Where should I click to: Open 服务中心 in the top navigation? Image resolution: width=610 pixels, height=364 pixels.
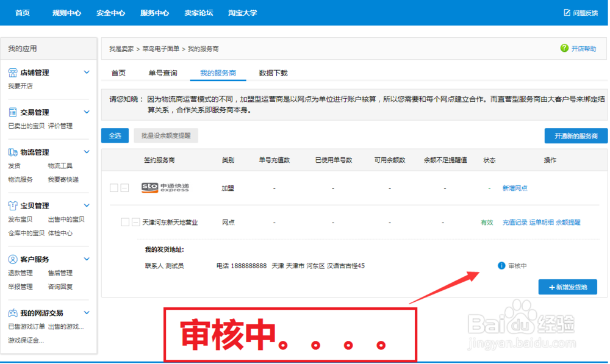point(154,13)
